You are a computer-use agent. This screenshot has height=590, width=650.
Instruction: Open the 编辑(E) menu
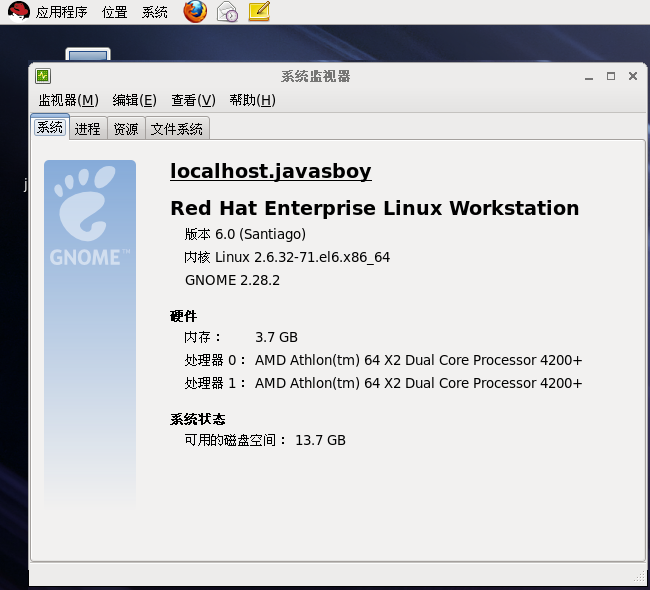click(x=135, y=100)
